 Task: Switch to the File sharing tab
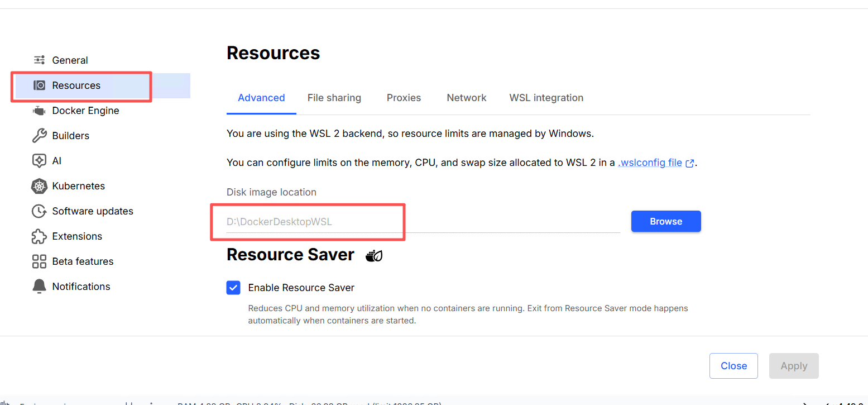click(334, 98)
